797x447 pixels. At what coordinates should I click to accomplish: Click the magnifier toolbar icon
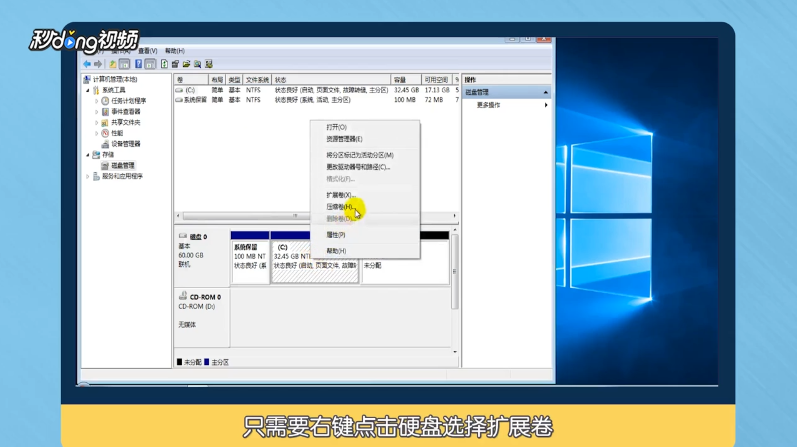click(x=198, y=64)
